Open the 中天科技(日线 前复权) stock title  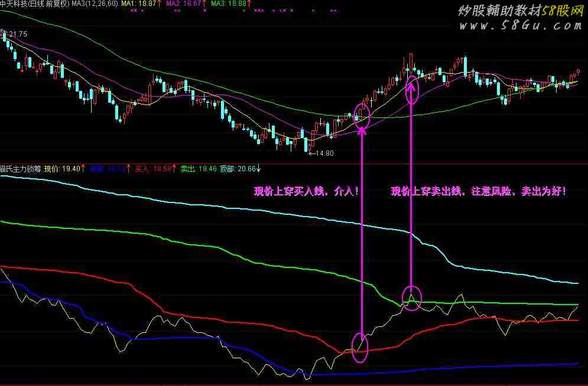(x=33, y=4)
